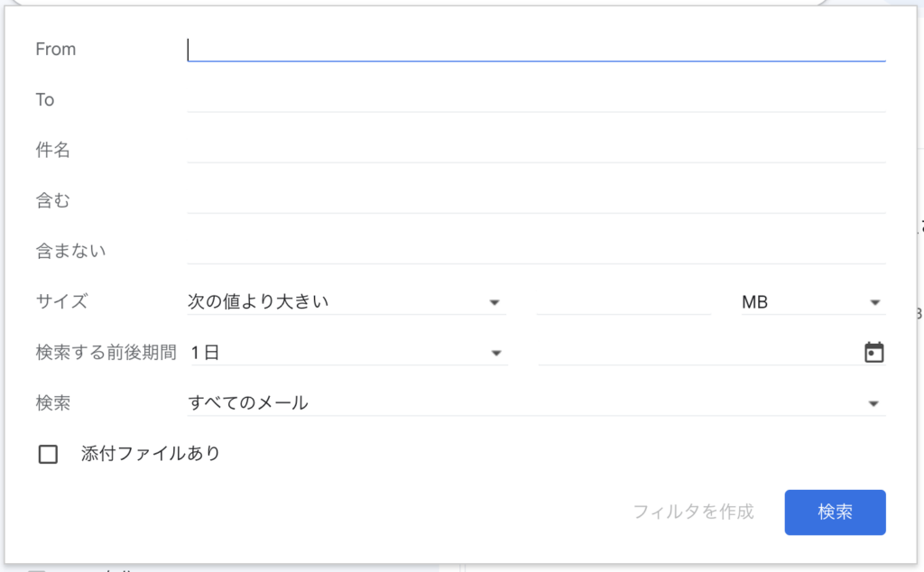Focus the From text input field
The height and width of the screenshot is (572, 924).
pos(536,49)
